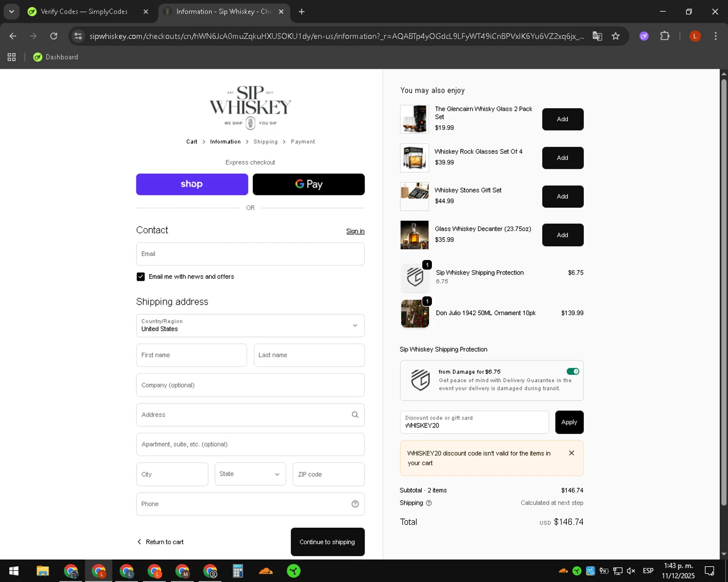Click Continue to shipping button

pyautogui.click(x=328, y=542)
